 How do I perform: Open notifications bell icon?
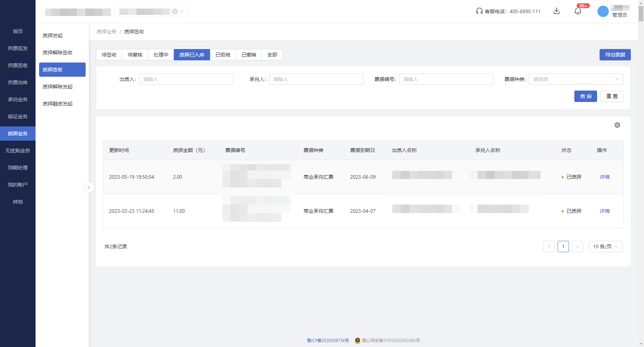coord(578,11)
